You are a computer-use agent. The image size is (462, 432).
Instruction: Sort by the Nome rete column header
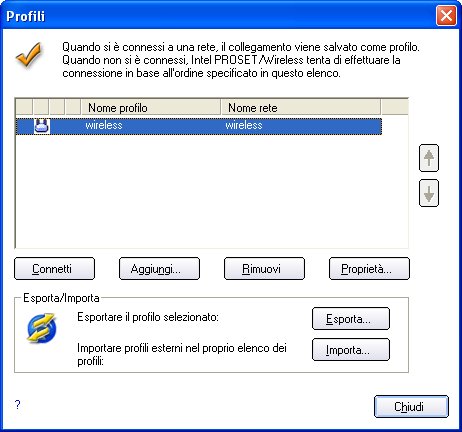pyautogui.click(x=300, y=108)
